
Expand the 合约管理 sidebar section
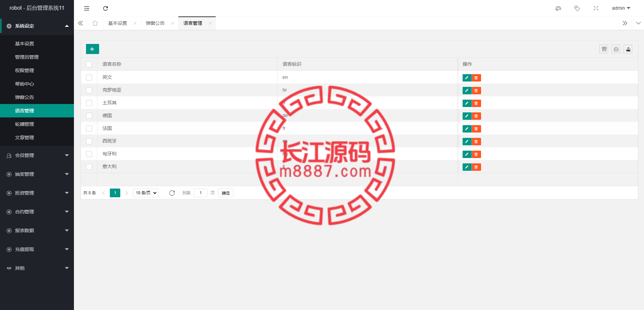tap(37, 212)
